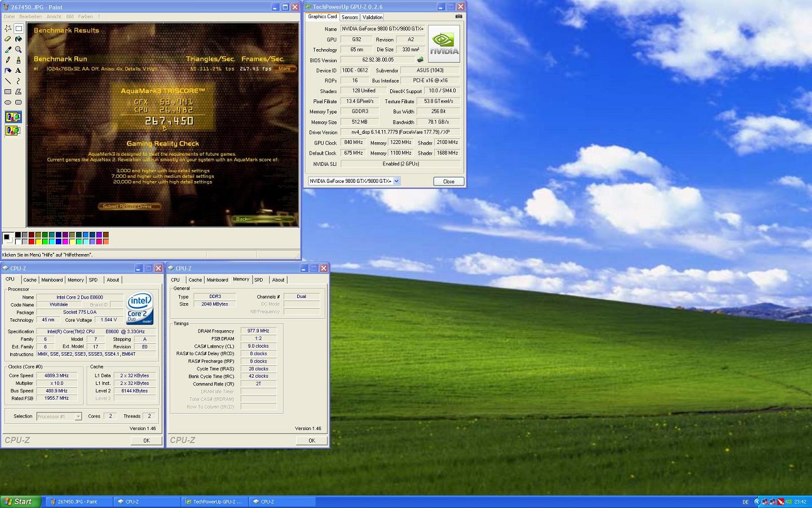
Task: Select the Curve tool in Paint
Action: click(x=19, y=81)
